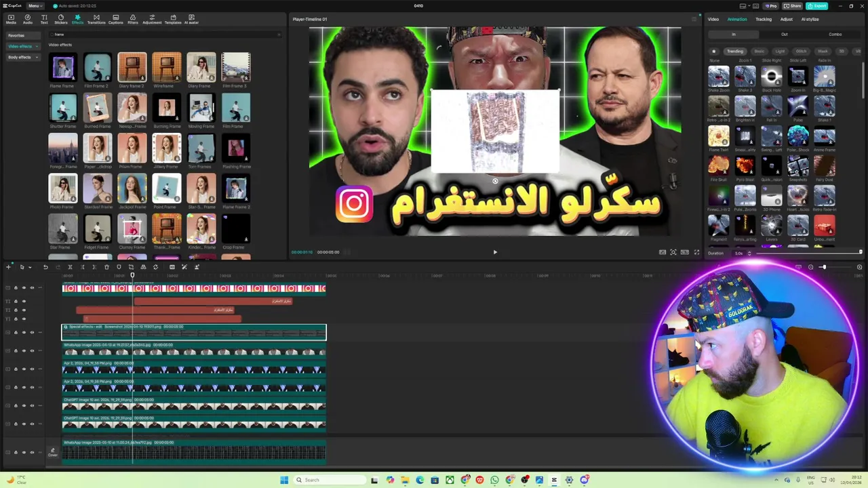The image size is (868, 488).
Task: Click the Export button
Action: pyautogui.click(x=817, y=5)
